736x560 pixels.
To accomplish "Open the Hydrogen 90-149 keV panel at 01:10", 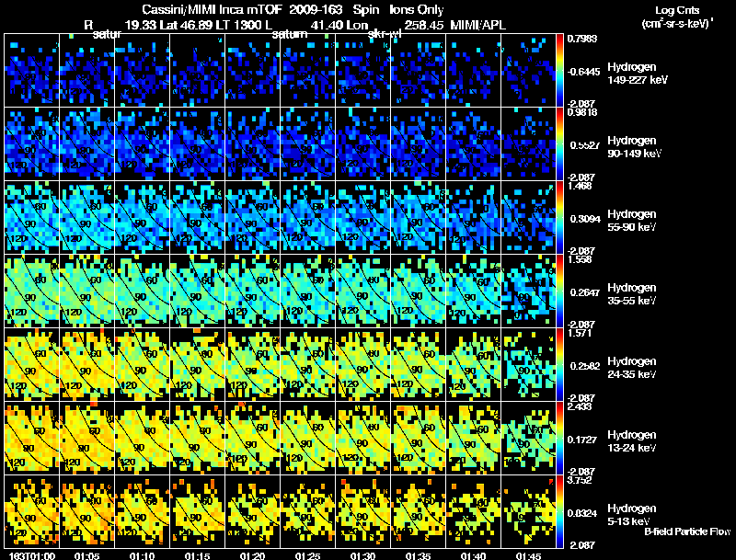I will (143, 143).
